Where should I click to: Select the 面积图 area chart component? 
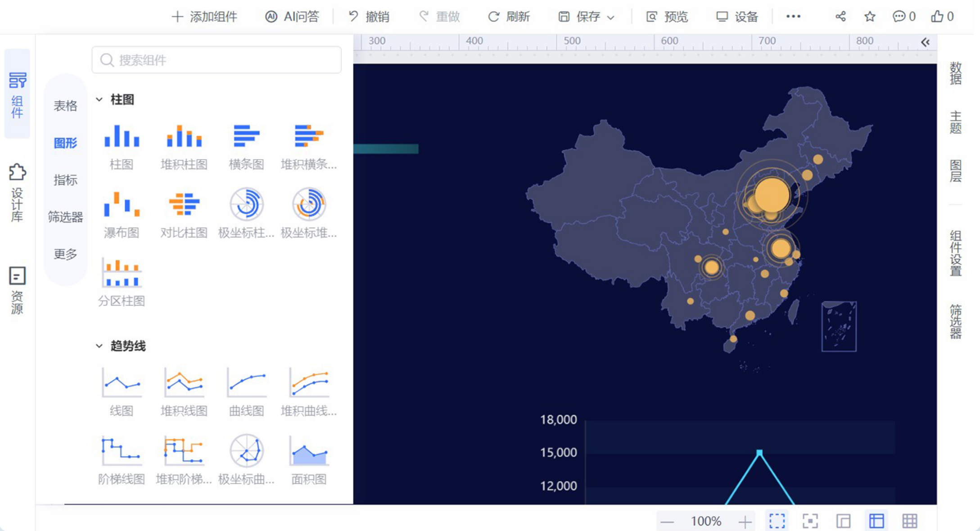tap(309, 460)
